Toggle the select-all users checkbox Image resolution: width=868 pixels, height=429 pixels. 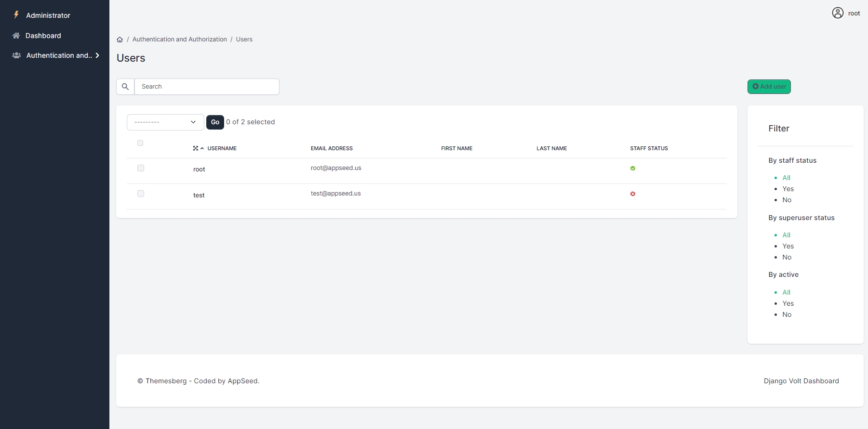pos(140,143)
